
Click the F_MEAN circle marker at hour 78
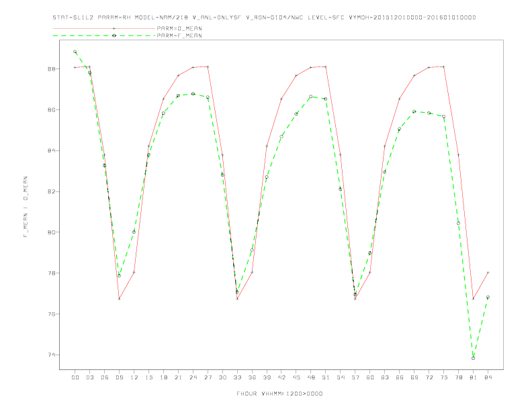458,223
